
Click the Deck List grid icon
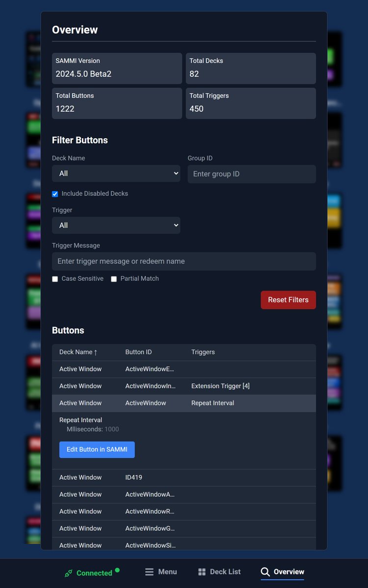coord(202,572)
